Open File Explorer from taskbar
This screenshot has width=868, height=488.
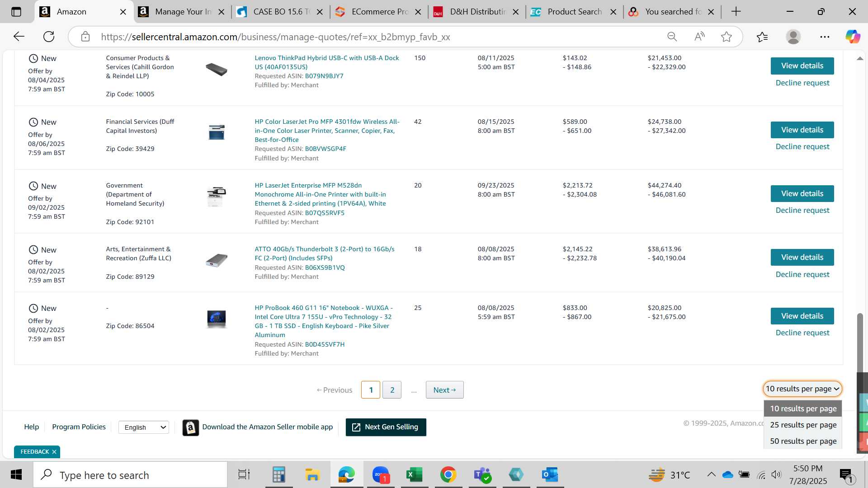[312, 475]
